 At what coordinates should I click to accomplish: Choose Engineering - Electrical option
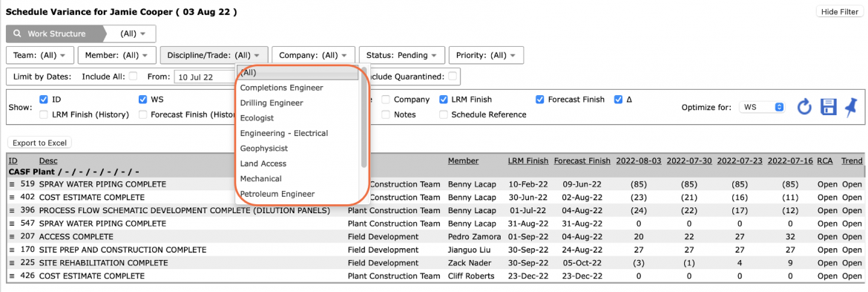[297, 133]
